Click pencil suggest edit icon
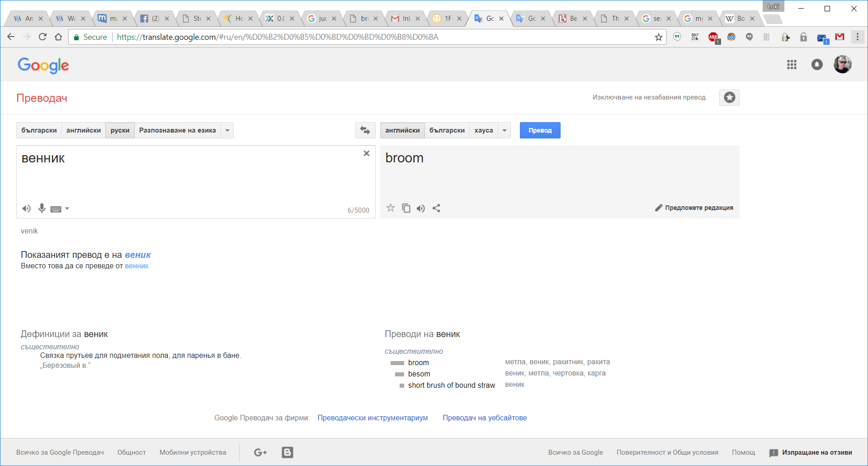The image size is (868, 466). point(659,208)
